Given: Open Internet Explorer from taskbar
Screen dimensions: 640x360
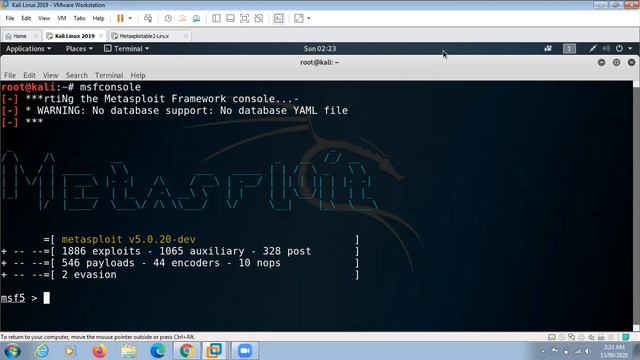Looking at the screenshot, I should 42,351.
